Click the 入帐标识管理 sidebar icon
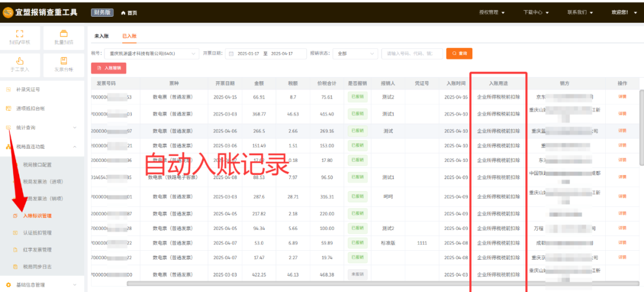644x292 pixels. 15,216
